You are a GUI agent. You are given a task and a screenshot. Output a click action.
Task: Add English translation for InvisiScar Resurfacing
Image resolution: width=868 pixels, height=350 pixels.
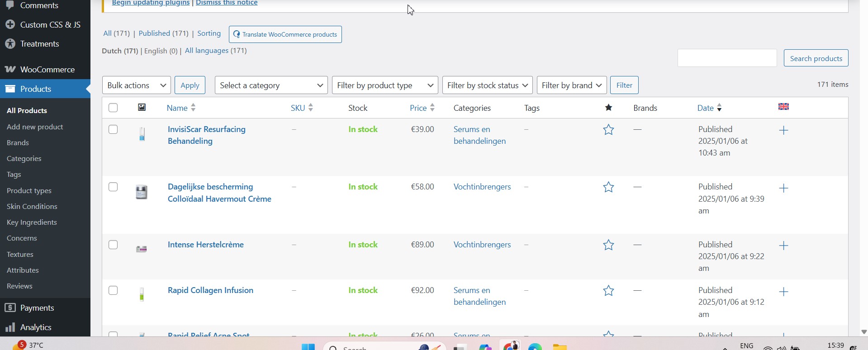click(784, 130)
